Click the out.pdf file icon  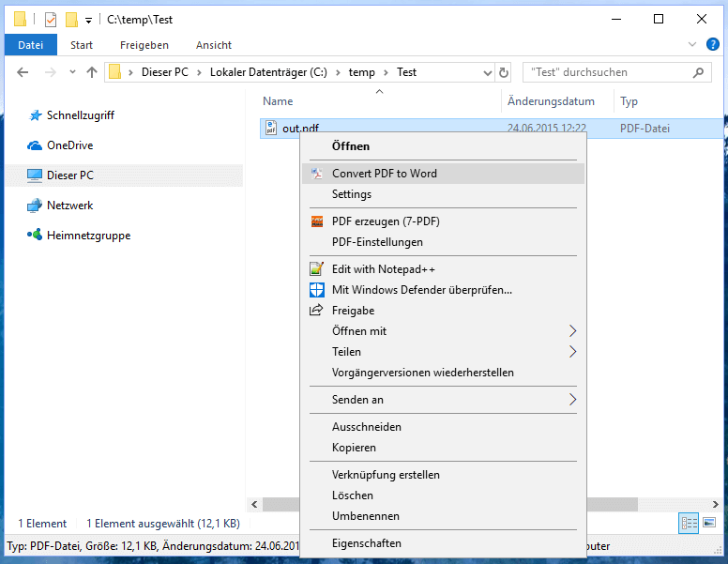click(271, 128)
